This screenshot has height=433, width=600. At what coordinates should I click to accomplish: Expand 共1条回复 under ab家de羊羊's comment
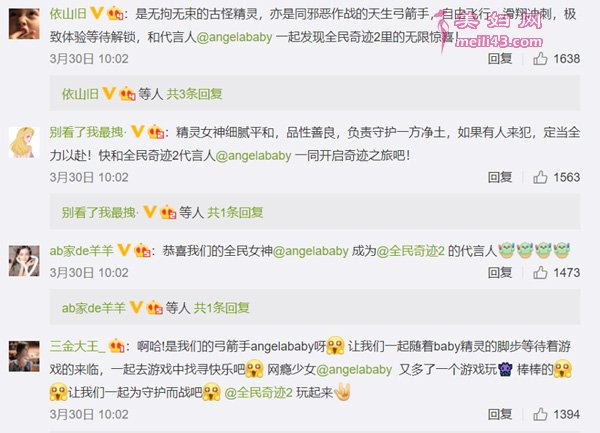click(x=222, y=308)
